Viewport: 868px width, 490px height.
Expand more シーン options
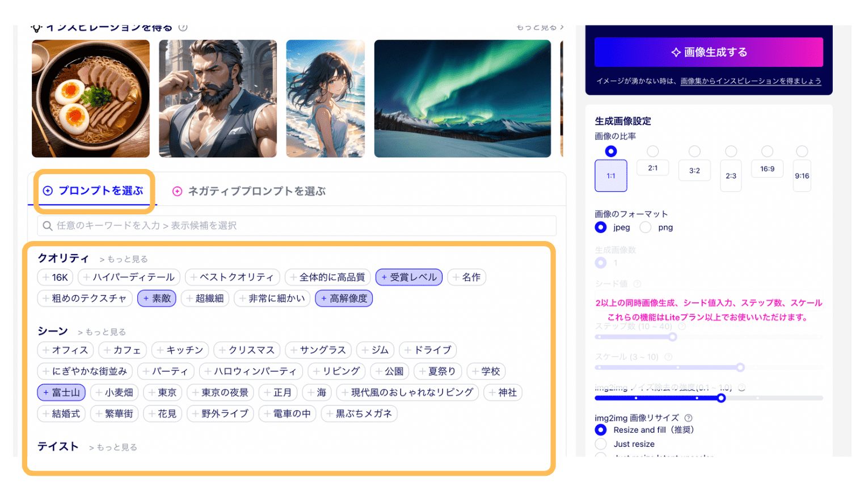click(x=102, y=332)
